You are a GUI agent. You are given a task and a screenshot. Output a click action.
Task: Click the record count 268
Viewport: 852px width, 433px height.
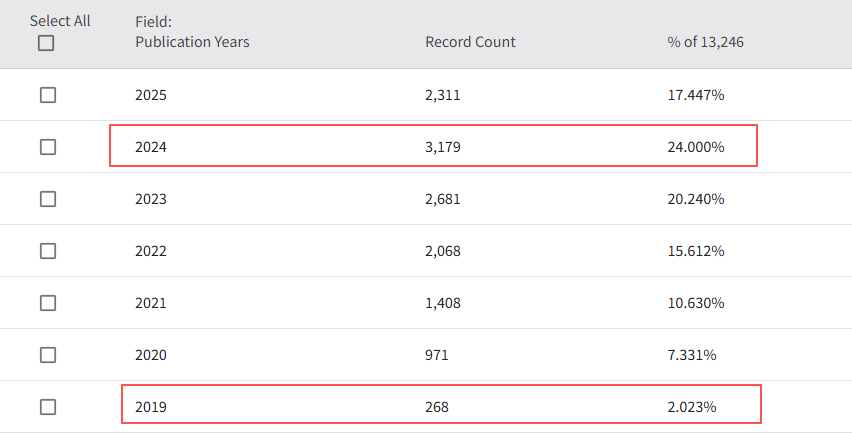(437, 407)
